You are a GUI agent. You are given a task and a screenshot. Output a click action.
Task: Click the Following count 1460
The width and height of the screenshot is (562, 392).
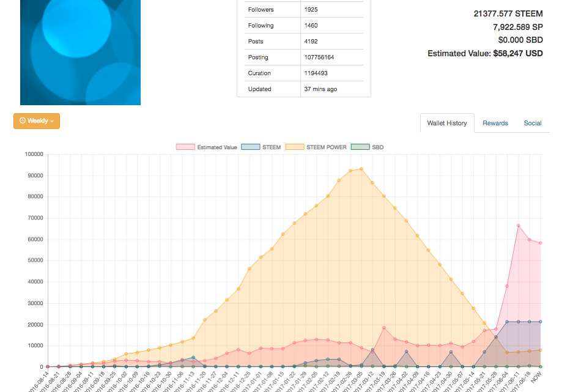(311, 26)
